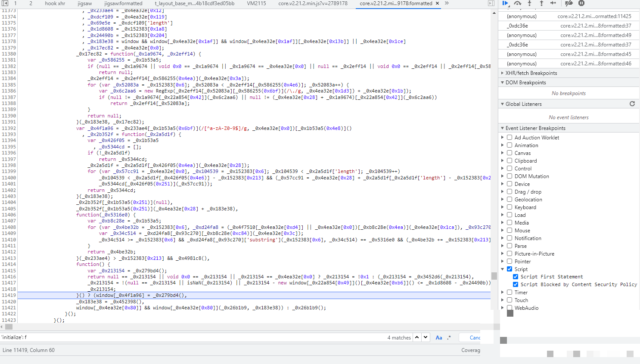Uncheck Script First Statement breakpoint

pos(516,277)
